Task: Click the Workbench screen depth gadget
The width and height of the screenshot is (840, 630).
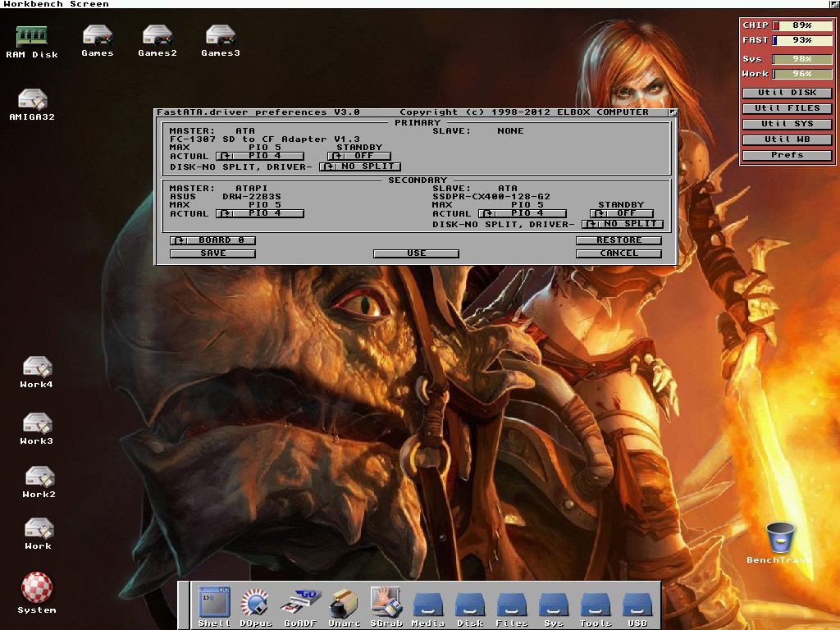Action: pyautogui.click(x=833, y=4)
